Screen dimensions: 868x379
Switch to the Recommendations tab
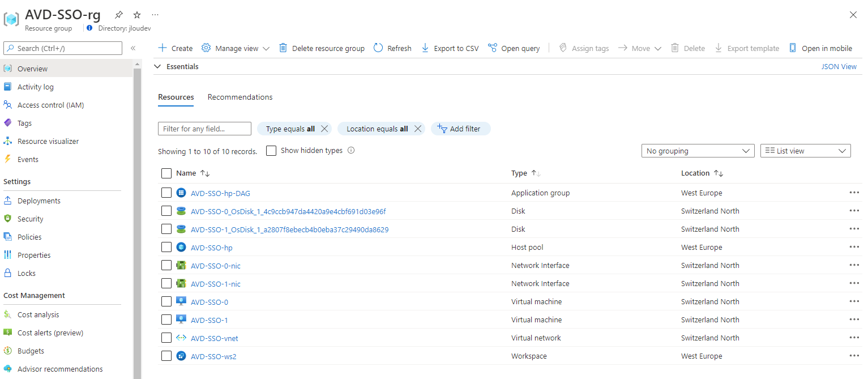coord(240,97)
